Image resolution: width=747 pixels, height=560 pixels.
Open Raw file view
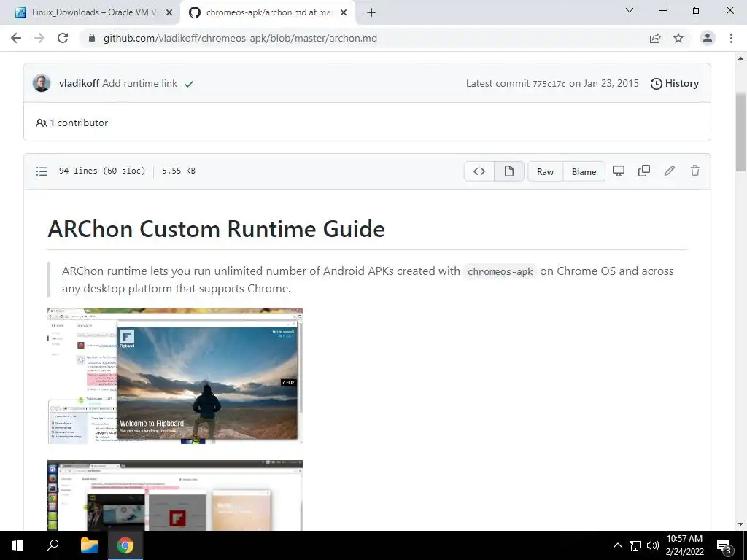tap(546, 171)
